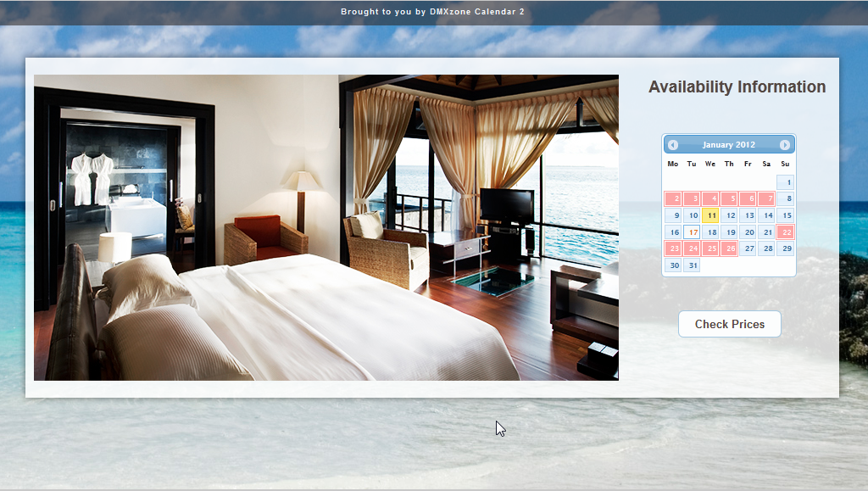This screenshot has width=868, height=491.
Task: Pick January 14 in calendar
Action: [x=766, y=215]
